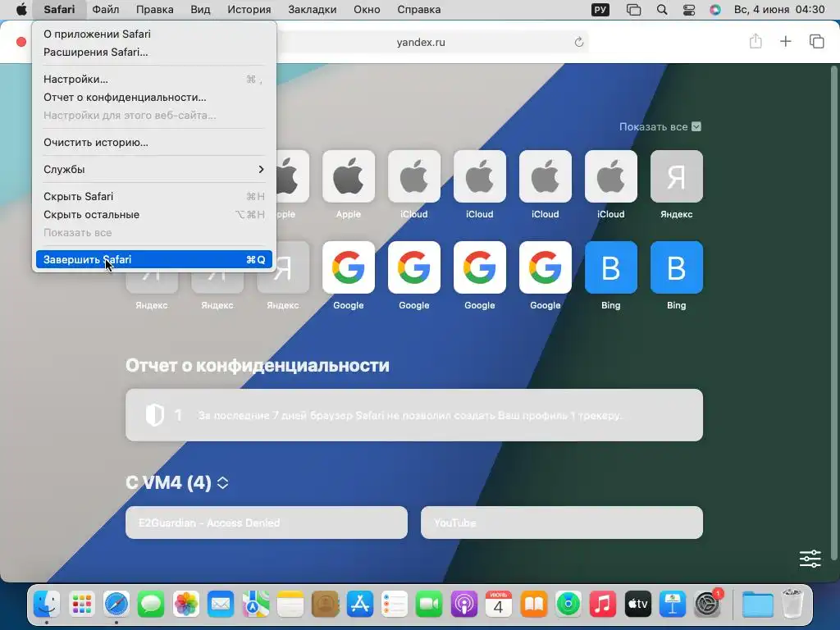Screen dimensions: 840x630
Task: Show the tab overview
Action: coord(816,41)
